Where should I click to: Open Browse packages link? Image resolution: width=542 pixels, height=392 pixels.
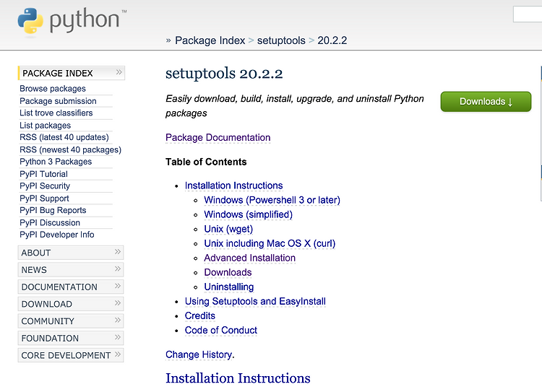pyautogui.click(x=53, y=89)
